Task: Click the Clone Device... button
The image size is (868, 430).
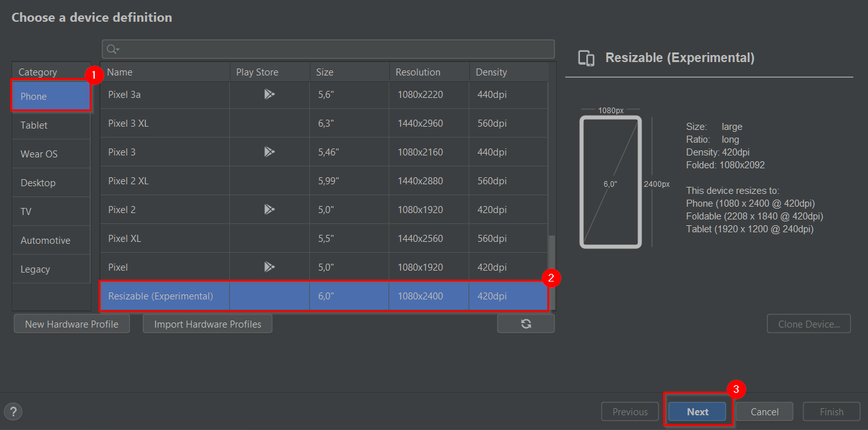Action: tap(808, 324)
